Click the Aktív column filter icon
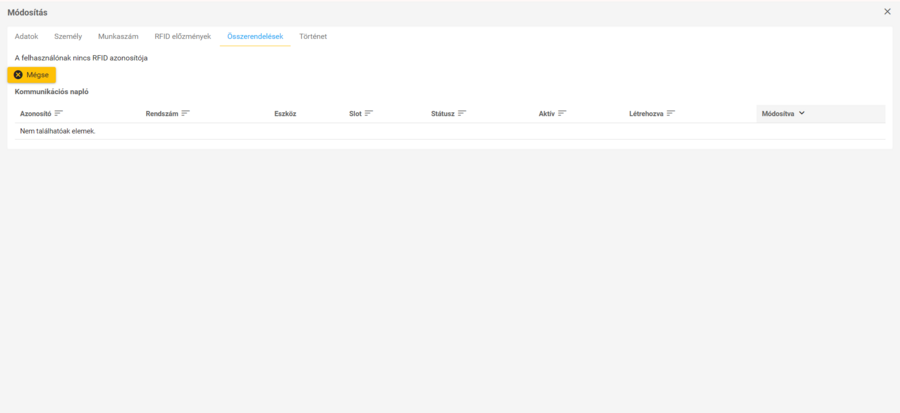900x413 pixels. [562, 114]
